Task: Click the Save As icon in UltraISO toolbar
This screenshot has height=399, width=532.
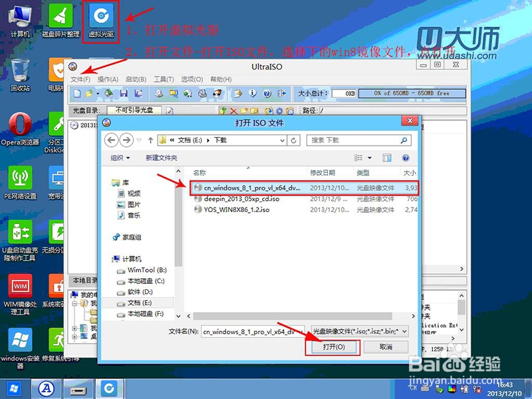Action: pyautogui.click(x=138, y=93)
